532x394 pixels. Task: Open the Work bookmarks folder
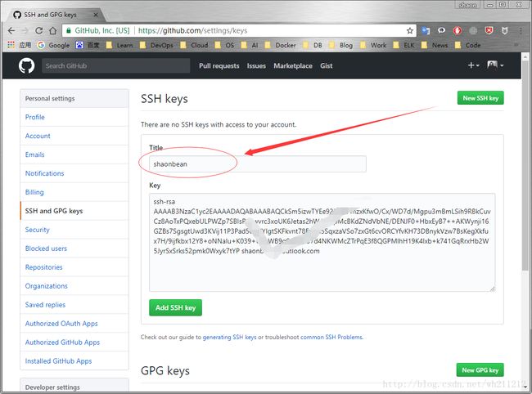(373, 45)
